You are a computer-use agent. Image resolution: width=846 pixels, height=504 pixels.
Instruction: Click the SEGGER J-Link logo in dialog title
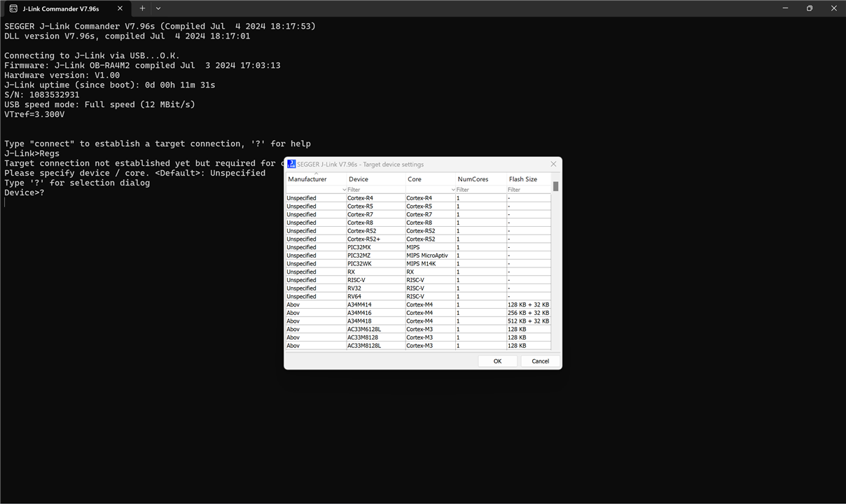[291, 164]
